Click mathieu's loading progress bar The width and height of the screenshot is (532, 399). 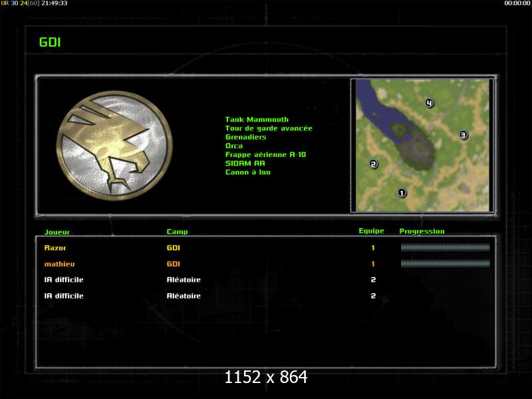445,263
